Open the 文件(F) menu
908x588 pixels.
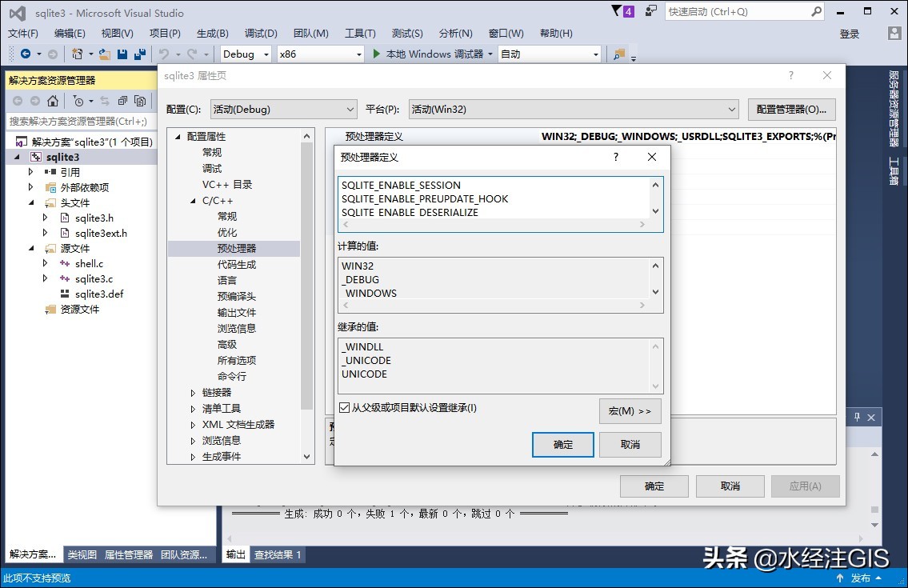pos(23,33)
